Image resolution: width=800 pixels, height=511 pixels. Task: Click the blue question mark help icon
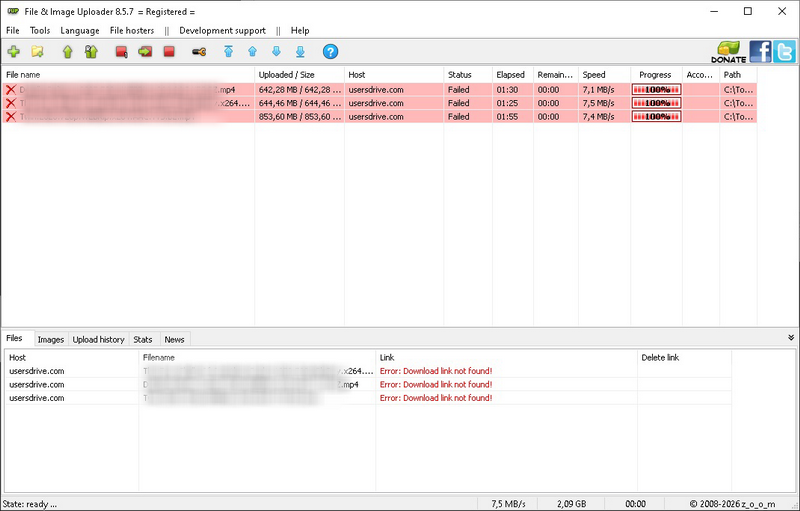point(330,52)
